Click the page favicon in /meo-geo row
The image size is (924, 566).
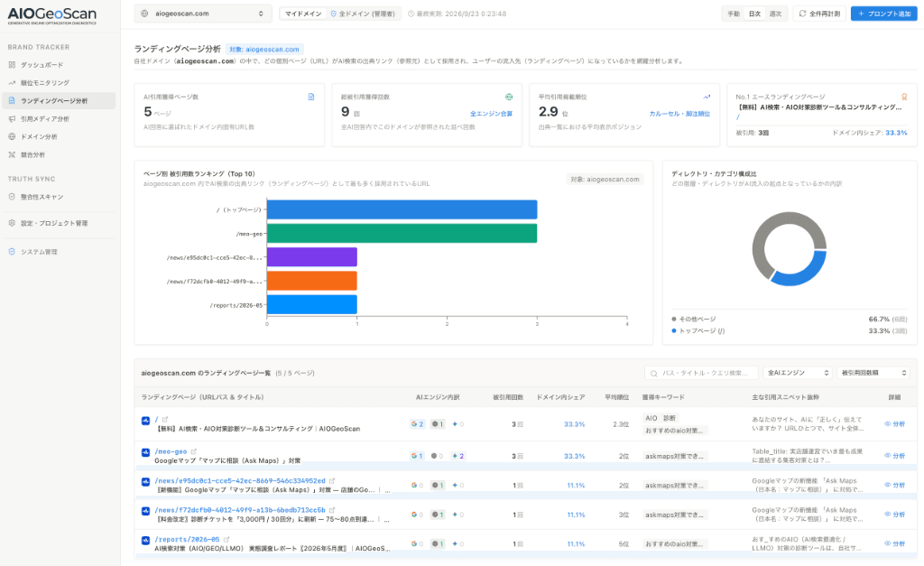145,452
